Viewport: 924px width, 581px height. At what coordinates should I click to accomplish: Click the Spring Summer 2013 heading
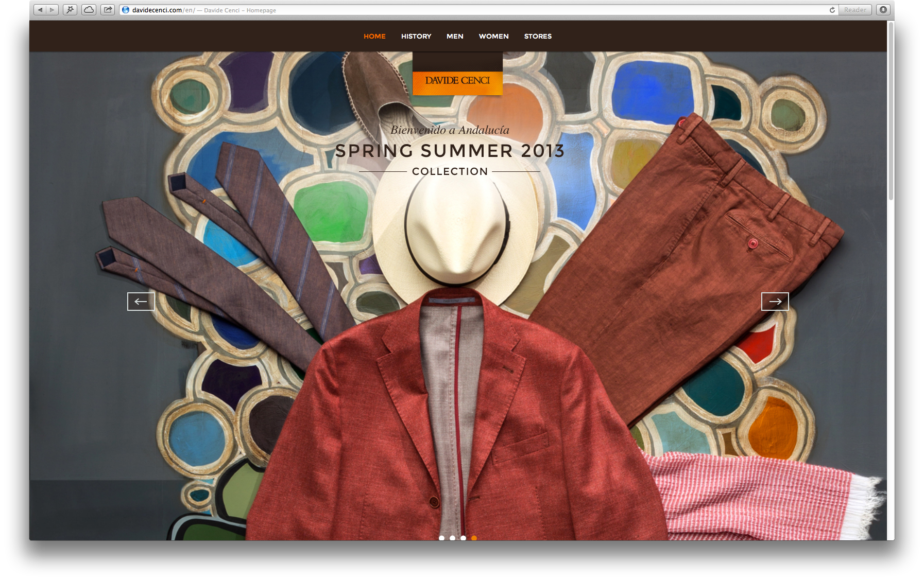450,151
